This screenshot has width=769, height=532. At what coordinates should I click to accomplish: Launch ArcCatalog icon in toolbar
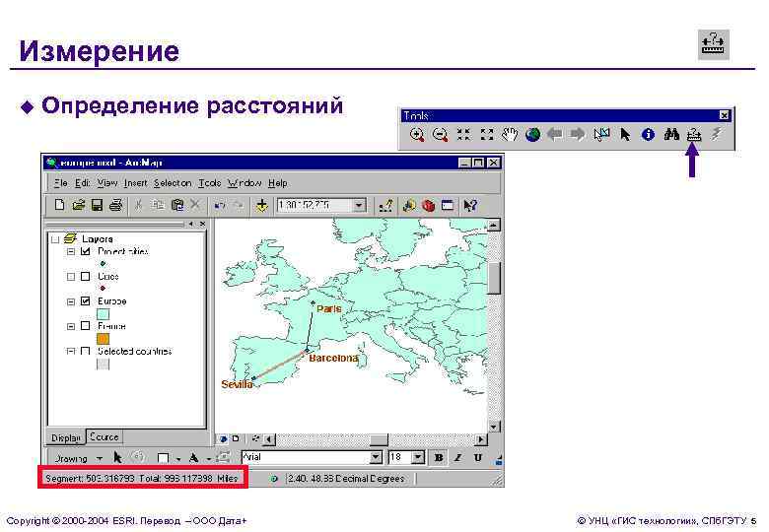click(409, 205)
